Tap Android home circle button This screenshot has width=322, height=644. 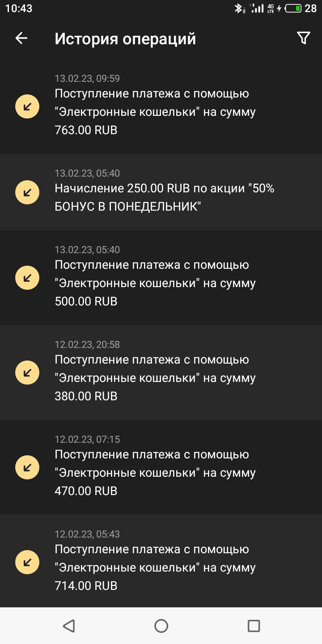pos(161,626)
